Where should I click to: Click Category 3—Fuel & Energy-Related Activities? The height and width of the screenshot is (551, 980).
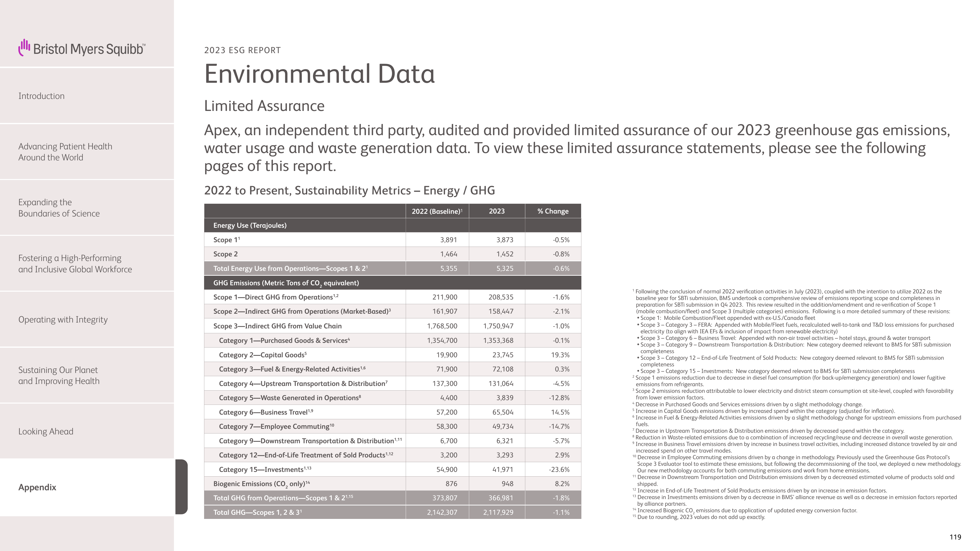[292, 369]
